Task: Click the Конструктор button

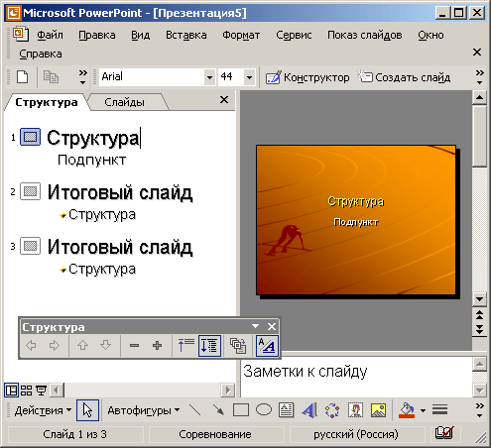Action: coord(307,77)
